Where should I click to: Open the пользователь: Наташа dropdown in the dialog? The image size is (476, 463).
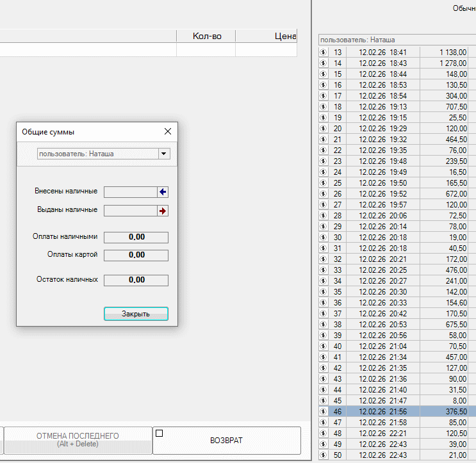pos(164,154)
